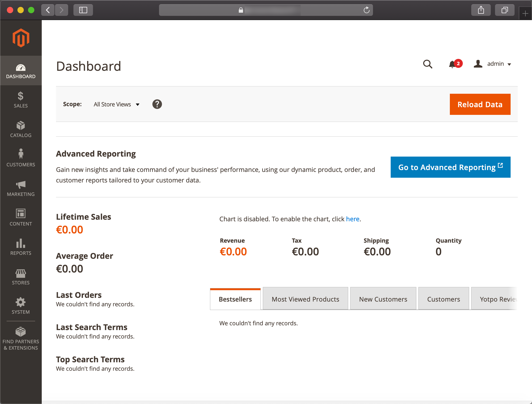Open the Catalog sidebar section
Viewport: 532px width, 404px height.
click(21, 129)
